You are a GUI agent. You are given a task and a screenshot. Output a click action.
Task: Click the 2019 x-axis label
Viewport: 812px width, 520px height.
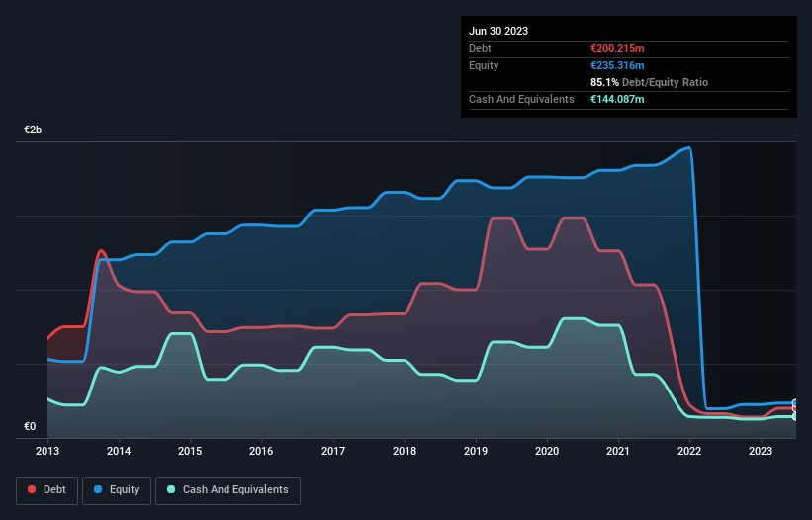476,451
